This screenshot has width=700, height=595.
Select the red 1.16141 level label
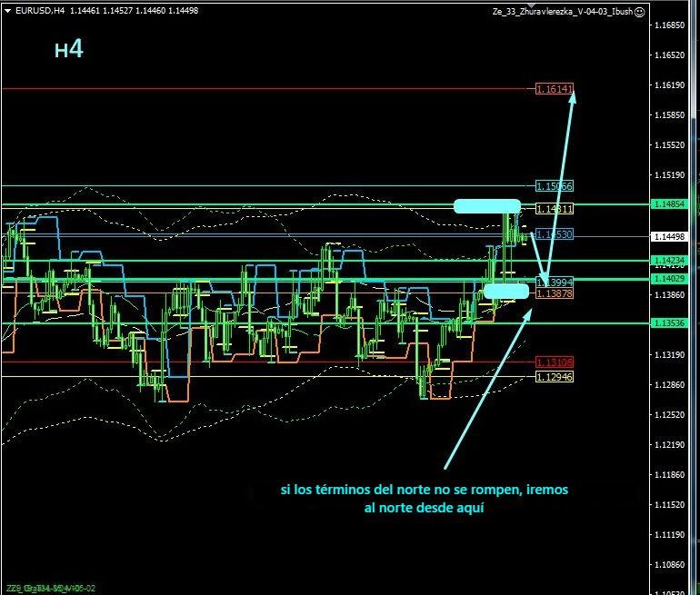tap(554, 89)
